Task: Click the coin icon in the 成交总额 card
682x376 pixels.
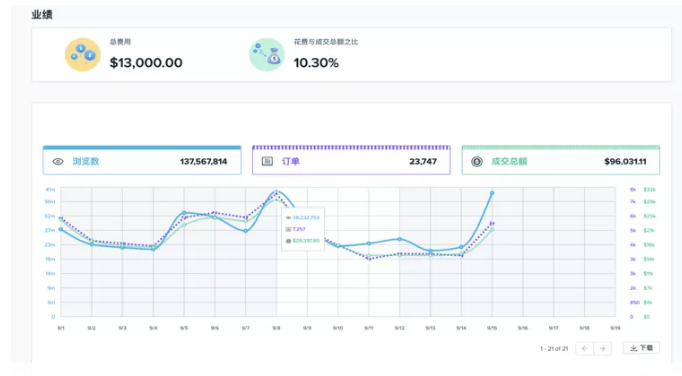Action: [x=477, y=161]
